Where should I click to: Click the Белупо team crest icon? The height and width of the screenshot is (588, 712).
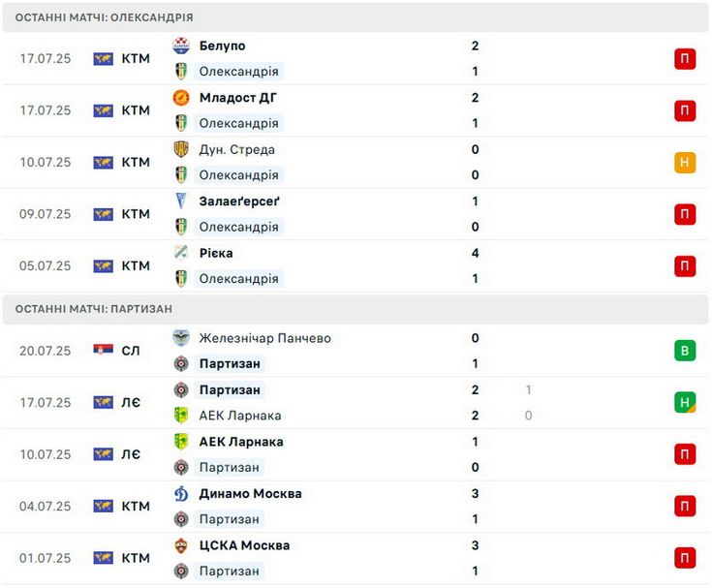pos(181,46)
